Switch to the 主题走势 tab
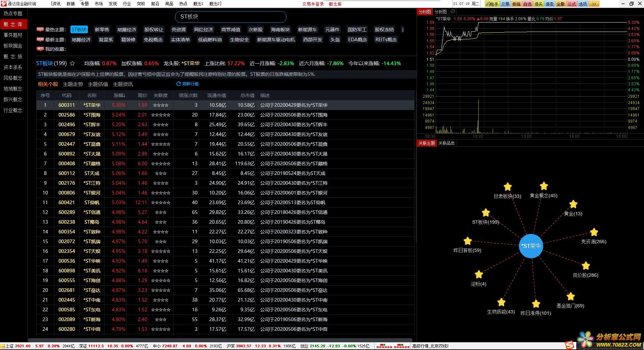This screenshot has width=644, height=350. pos(73,84)
